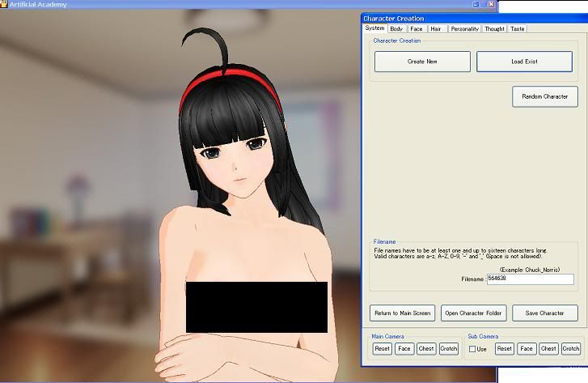The image size is (588, 383).
Task: Switch to the System tab
Action: pos(374,28)
